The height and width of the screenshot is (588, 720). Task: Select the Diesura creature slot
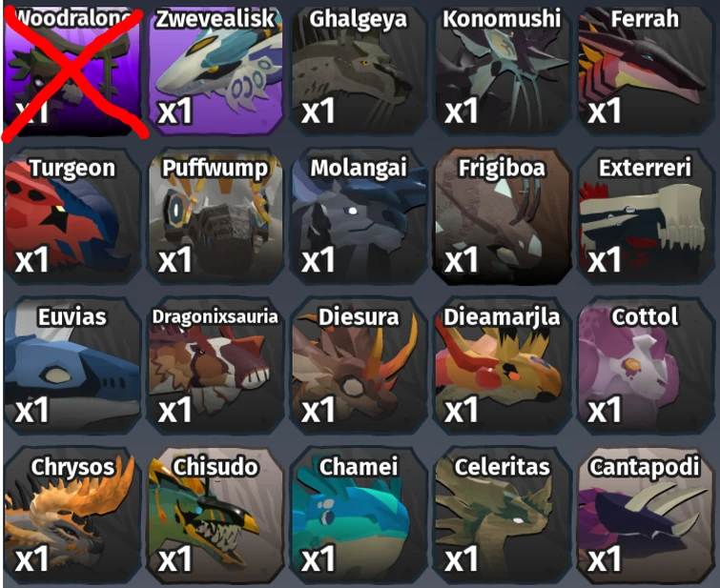[x=360, y=365]
